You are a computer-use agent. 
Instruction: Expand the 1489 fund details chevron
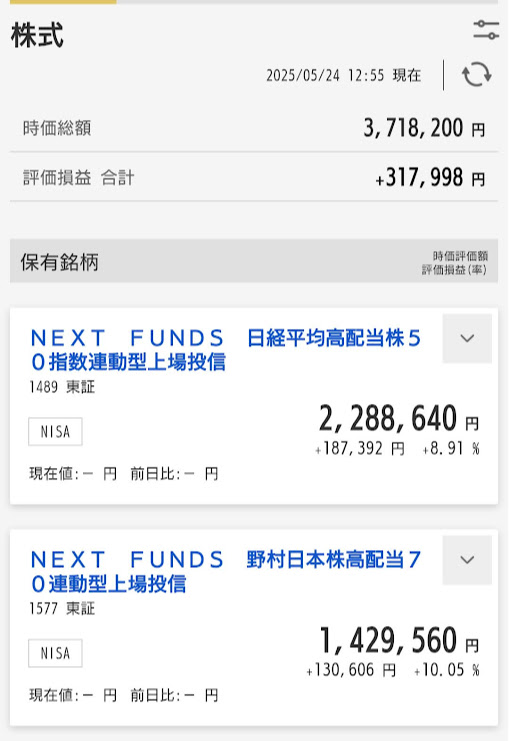pyautogui.click(x=467, y=338)
